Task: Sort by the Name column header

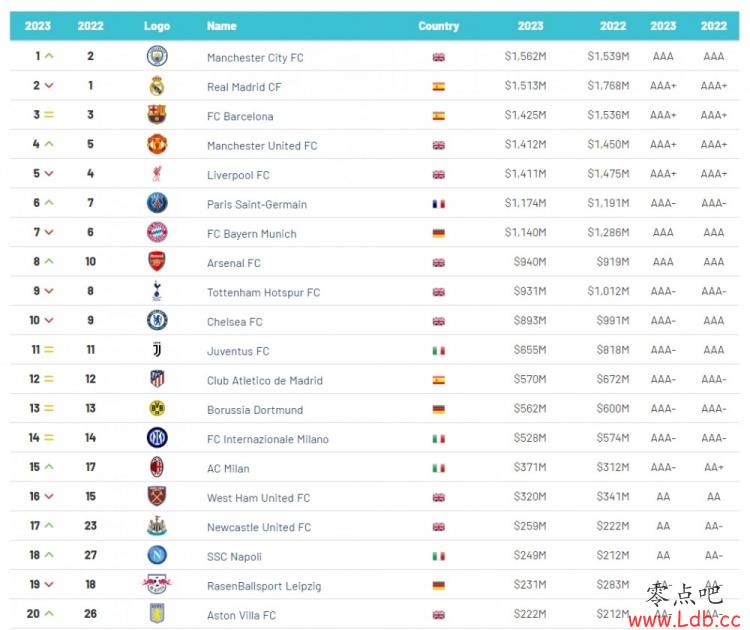Action: click(221, 26)
